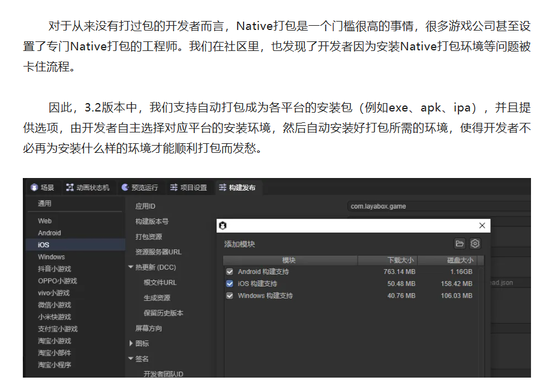Click the project settings sliders icon

pos(173,188)
